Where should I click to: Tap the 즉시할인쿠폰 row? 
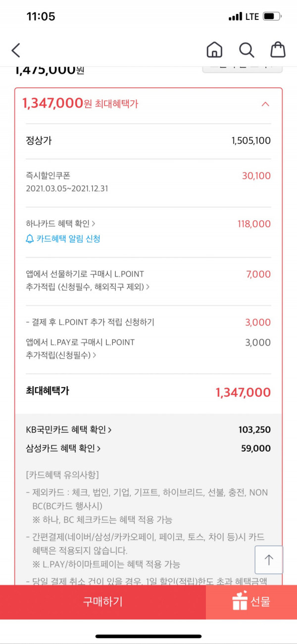tap(148, 182)
